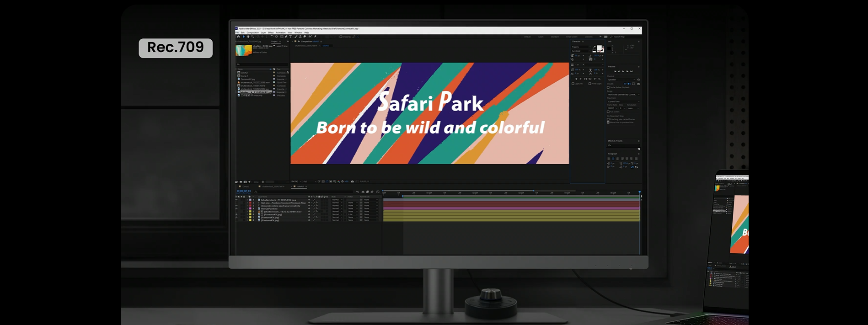This screenshot has width=868, height=325.
Task: Select the Zoom magnifier tool
Action: coord(252,37)
